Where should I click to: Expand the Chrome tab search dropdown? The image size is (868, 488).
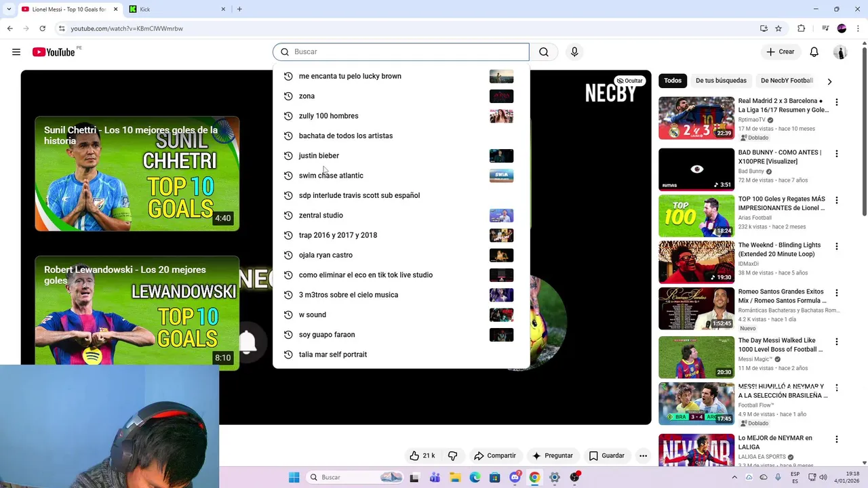coord(9,9)
